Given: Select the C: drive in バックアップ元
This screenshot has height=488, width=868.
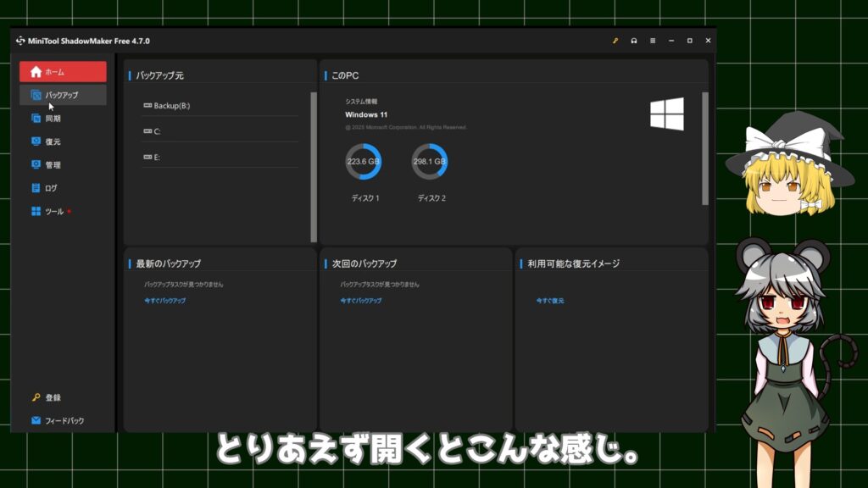Looking at the screenshot, I should [220, 131].
